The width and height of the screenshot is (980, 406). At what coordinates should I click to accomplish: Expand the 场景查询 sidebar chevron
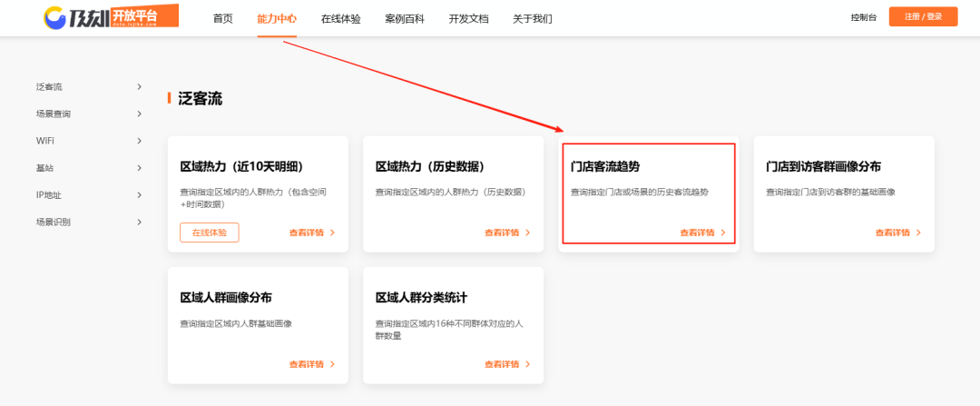pyautogui.click(x=140, y=114)
